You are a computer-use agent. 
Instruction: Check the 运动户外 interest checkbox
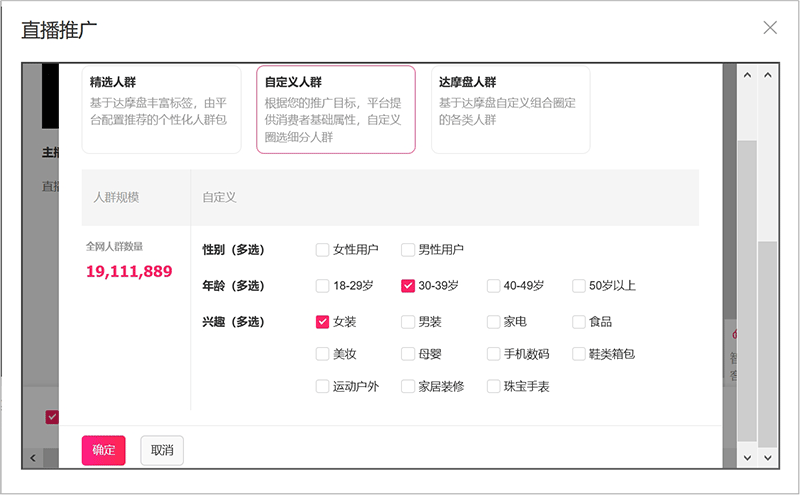(322, 386)
